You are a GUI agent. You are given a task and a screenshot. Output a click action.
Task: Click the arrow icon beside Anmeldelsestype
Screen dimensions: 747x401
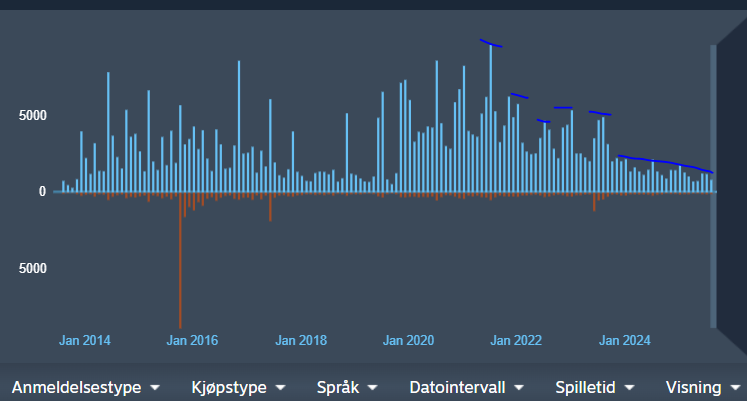[155, 387]
